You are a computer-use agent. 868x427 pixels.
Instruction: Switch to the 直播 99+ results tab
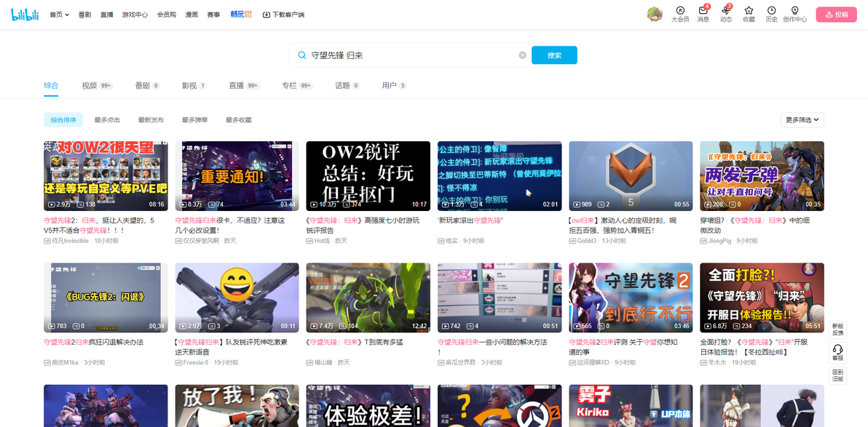pos(244,86)
